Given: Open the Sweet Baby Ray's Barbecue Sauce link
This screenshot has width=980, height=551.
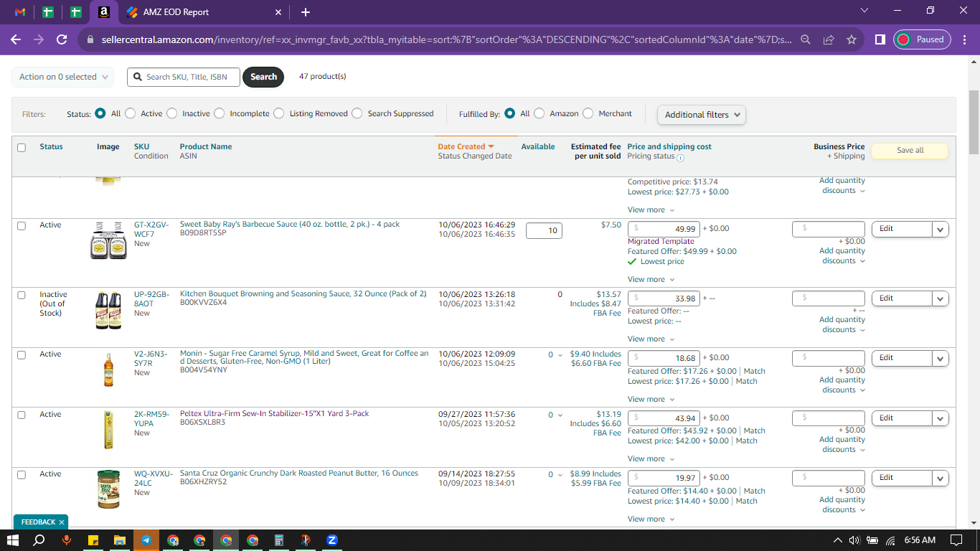Looking at the screenshot, I should click(290, 225).
